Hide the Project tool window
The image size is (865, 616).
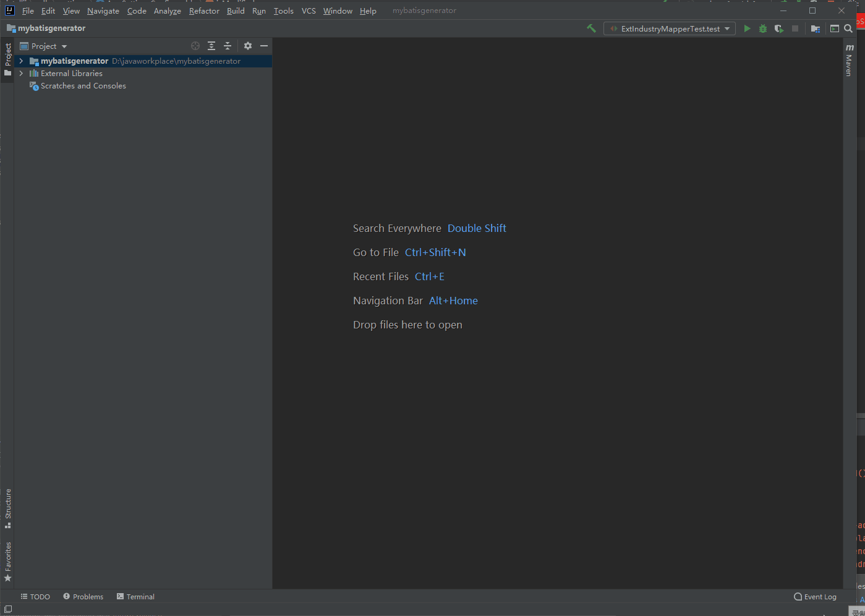pyautogui.click(x=264, y=46)
